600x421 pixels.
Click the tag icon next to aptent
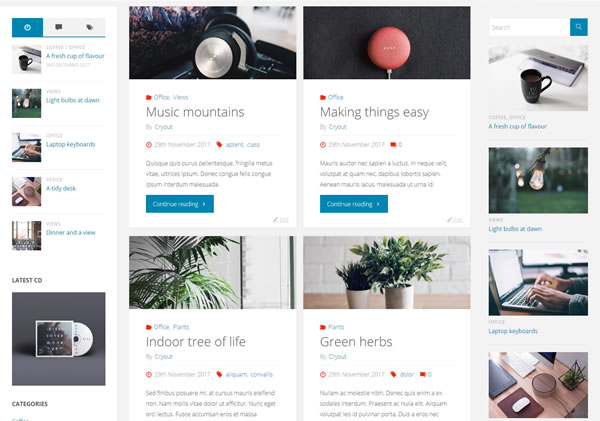pyautogui.click(x=219, y=144)
